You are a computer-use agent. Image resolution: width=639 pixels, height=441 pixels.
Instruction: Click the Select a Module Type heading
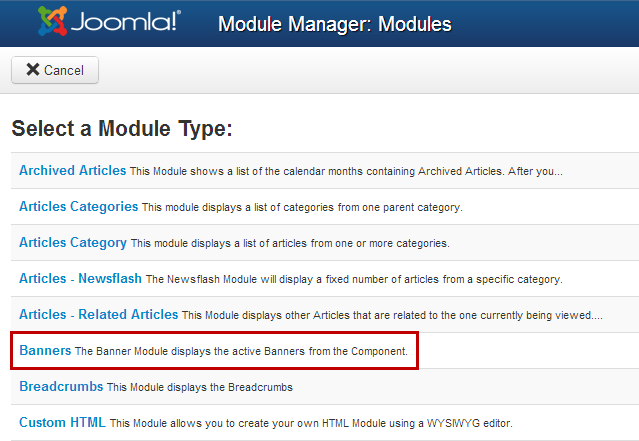(122, 129)
